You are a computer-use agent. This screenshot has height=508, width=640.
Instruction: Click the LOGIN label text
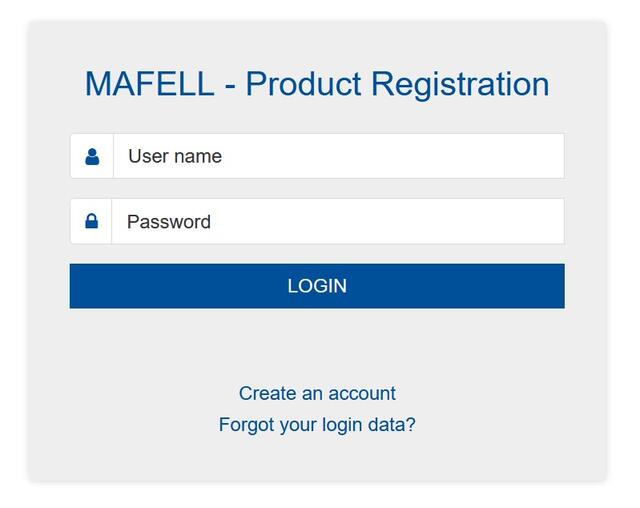click(x=317, y=286)
